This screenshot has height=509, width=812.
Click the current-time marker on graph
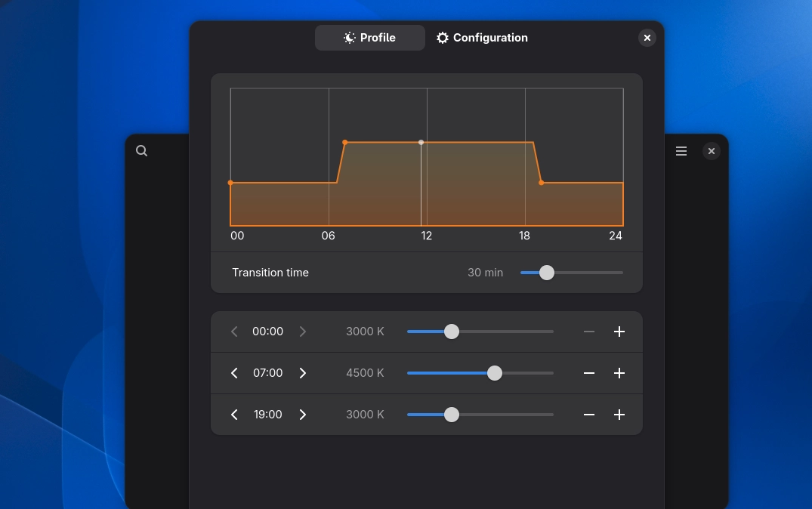[x=421, y=142]
